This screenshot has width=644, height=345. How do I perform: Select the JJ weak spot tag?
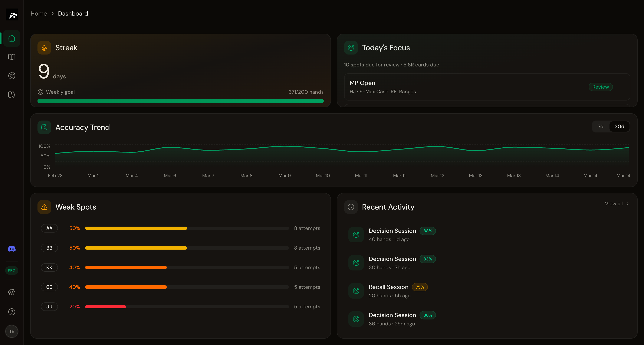tap(49, 306)
